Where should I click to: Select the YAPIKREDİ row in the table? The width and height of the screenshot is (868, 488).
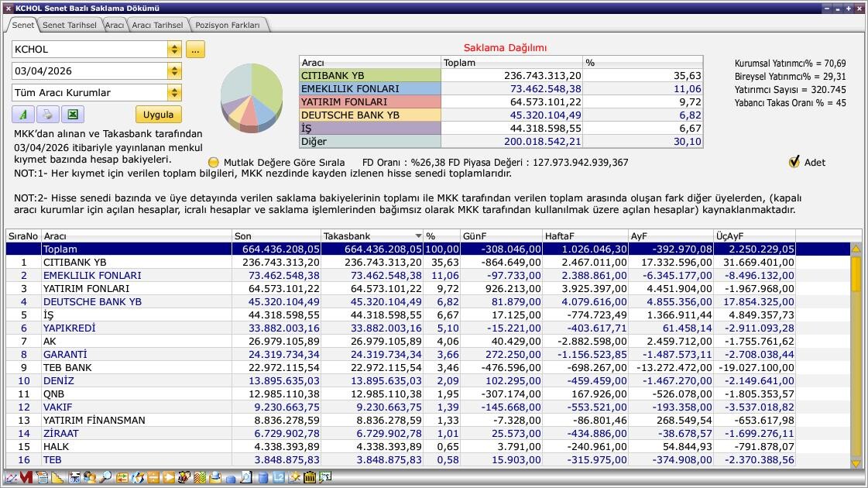click(x=69, y=328)
